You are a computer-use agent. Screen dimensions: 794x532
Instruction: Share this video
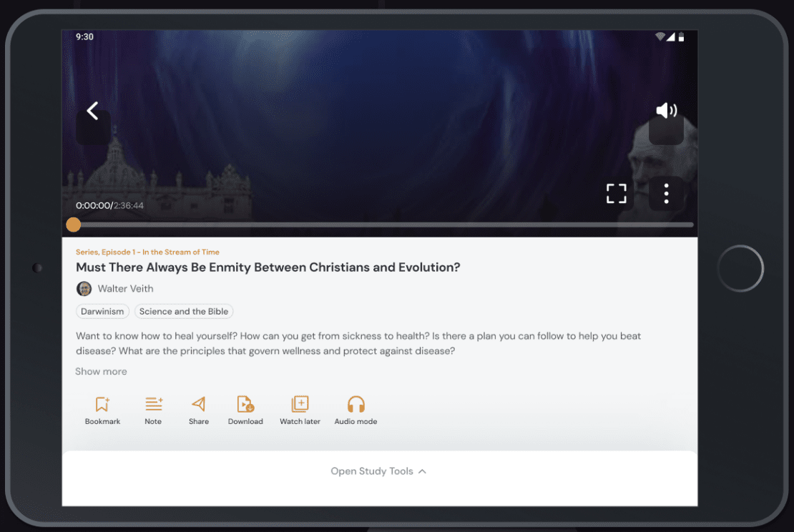point(199,411)
